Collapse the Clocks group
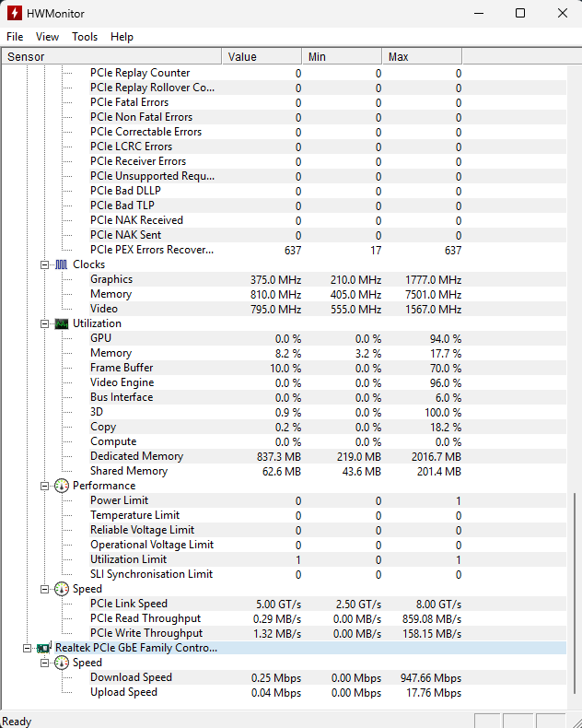The height and width of the screenshot is (728, 582). pos(44,264)
